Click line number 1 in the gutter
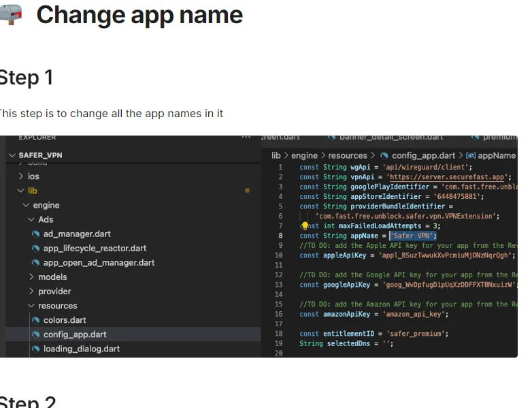 (x=280, y=167)
